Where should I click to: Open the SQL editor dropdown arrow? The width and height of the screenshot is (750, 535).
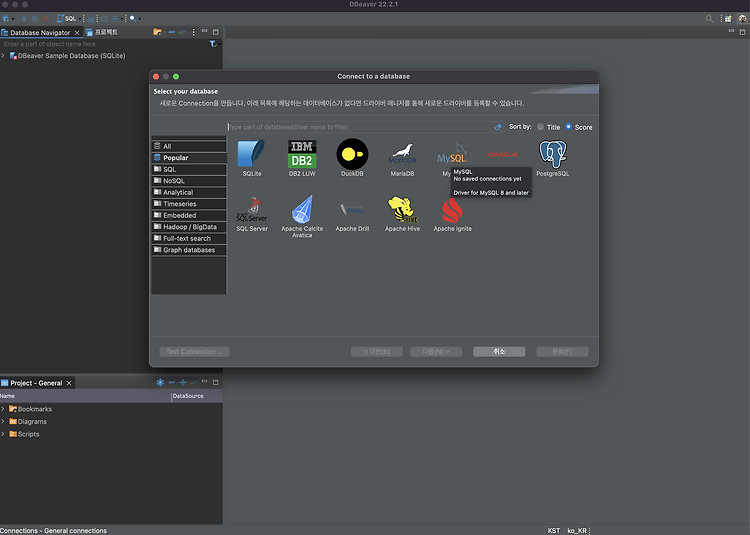(80, 19)
